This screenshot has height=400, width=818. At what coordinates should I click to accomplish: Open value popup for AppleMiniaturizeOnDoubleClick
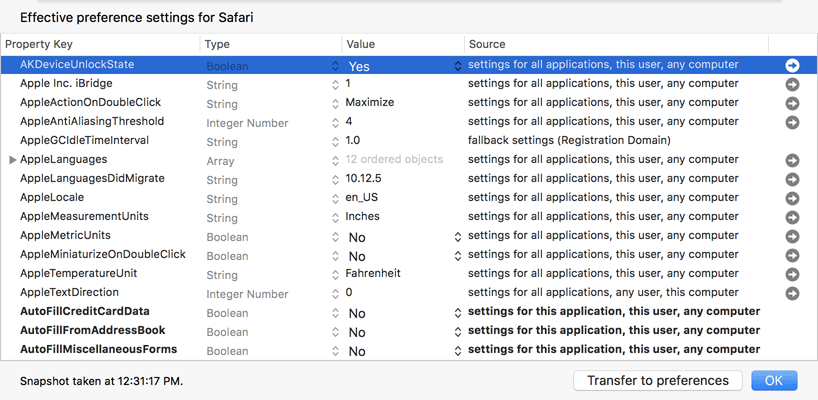coord(458,256)
